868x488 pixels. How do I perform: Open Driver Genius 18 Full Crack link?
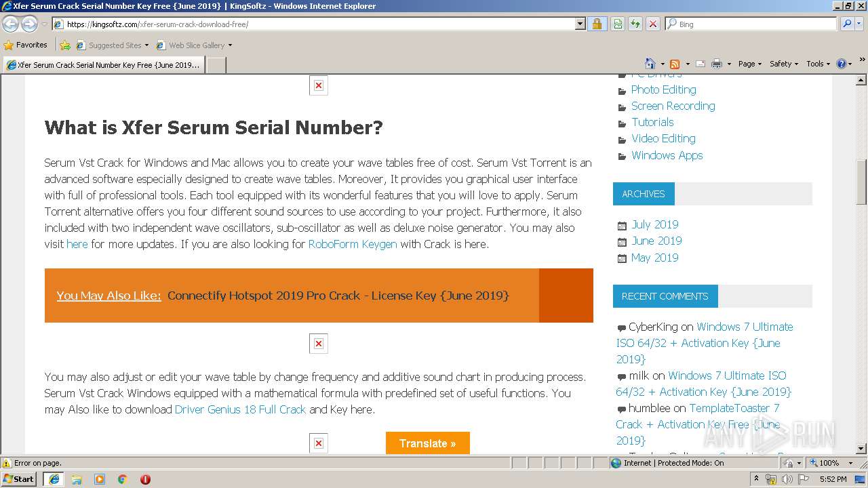pos(241,409)
